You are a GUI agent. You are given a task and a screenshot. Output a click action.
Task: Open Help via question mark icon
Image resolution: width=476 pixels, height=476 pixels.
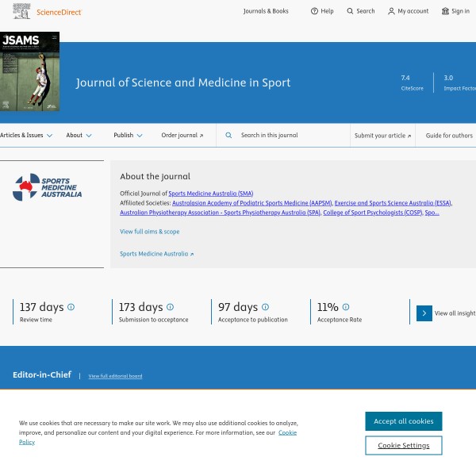click(314, 11)
